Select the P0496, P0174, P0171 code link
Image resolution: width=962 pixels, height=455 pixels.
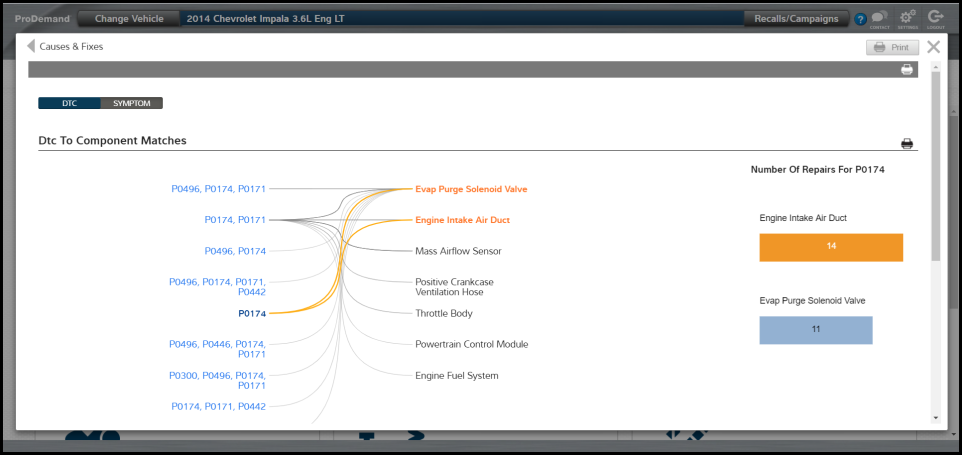click(x=218, y=188)
